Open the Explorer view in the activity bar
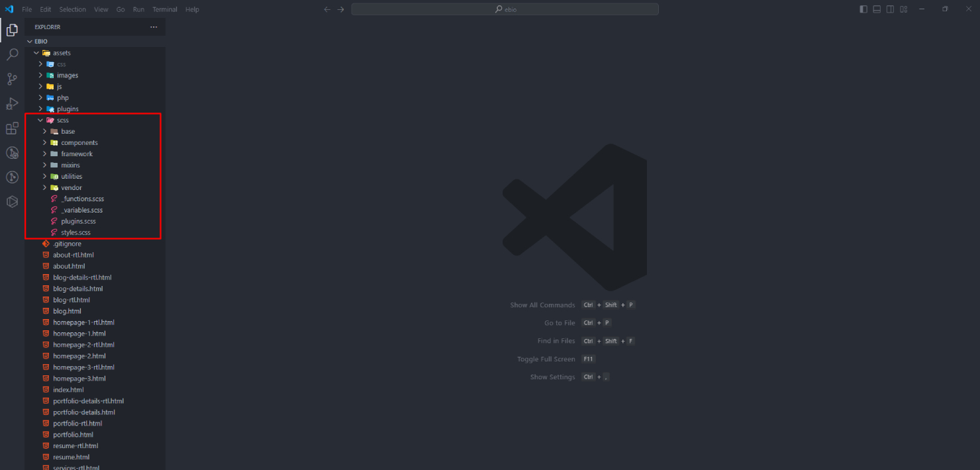This screenshot has height=470, width=980. tap(12, 30)
